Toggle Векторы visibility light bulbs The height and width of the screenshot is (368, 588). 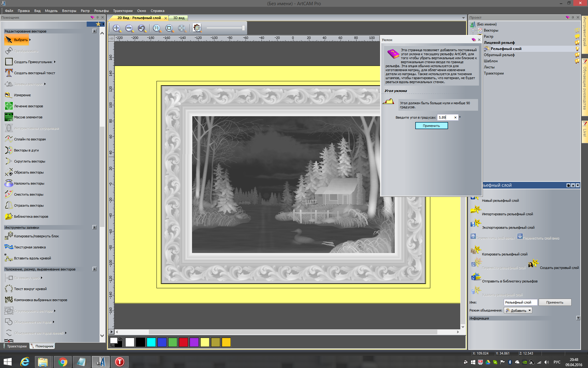tap(577, 30)
